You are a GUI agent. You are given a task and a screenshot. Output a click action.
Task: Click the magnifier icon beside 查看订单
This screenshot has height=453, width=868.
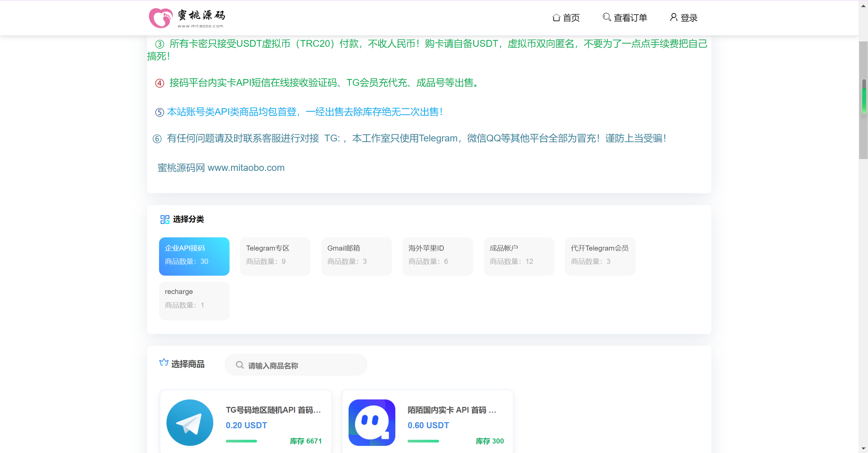pos(607,17)
